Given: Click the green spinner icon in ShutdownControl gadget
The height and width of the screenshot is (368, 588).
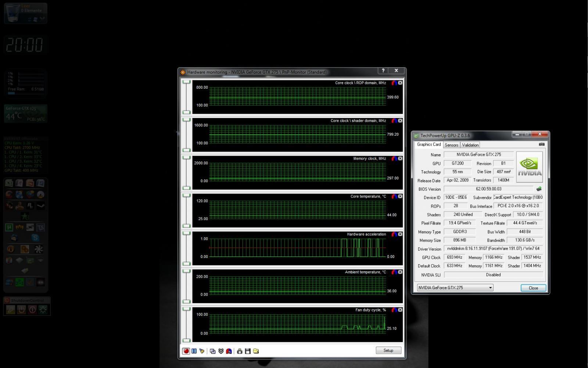Looking at the screenshot, I should tap(43, 309).
